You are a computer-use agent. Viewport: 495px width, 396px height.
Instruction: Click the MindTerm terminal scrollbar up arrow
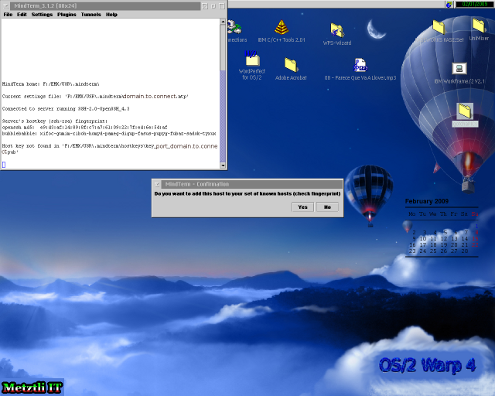click(x=223, y=22)
